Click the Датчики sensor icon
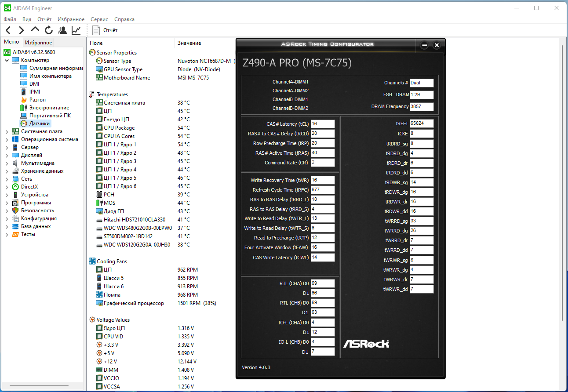This screenshot has height=392, width=568. click(24, 123)
